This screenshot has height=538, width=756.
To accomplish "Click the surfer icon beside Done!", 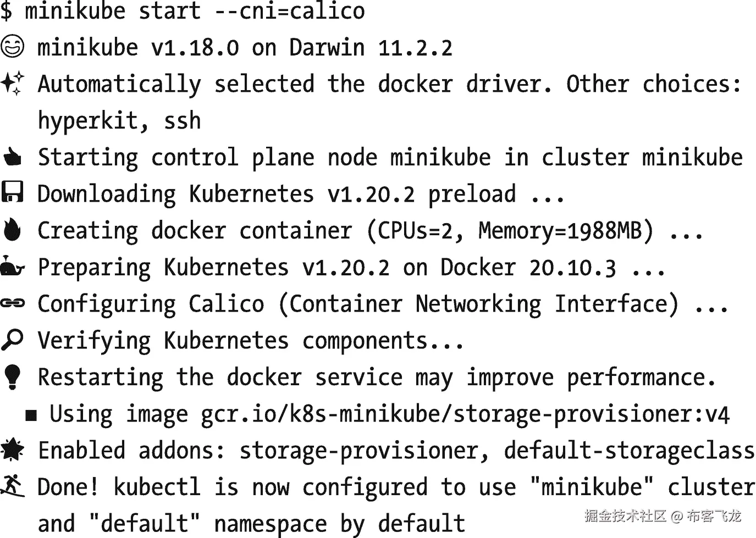I will pos(12,486).
